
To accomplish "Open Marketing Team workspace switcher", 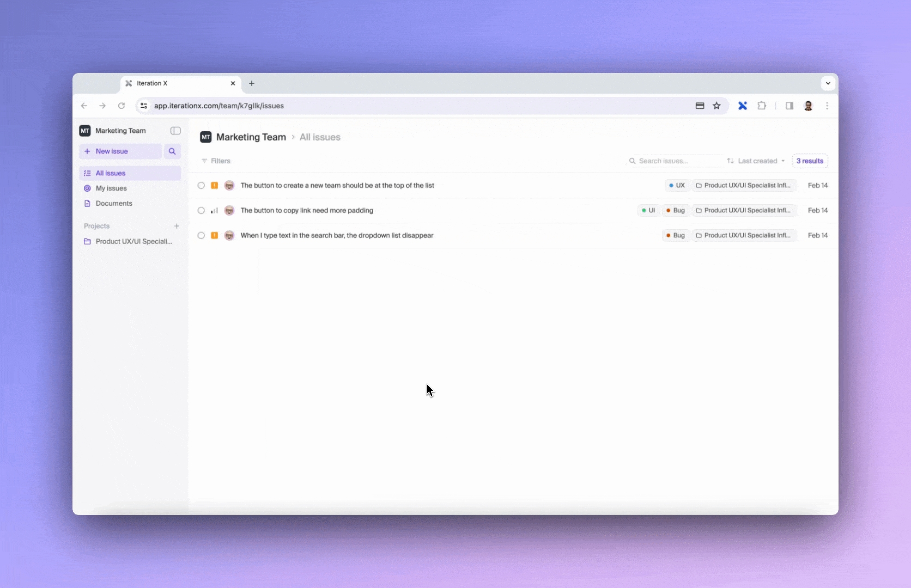I will (x=114, y=131).
